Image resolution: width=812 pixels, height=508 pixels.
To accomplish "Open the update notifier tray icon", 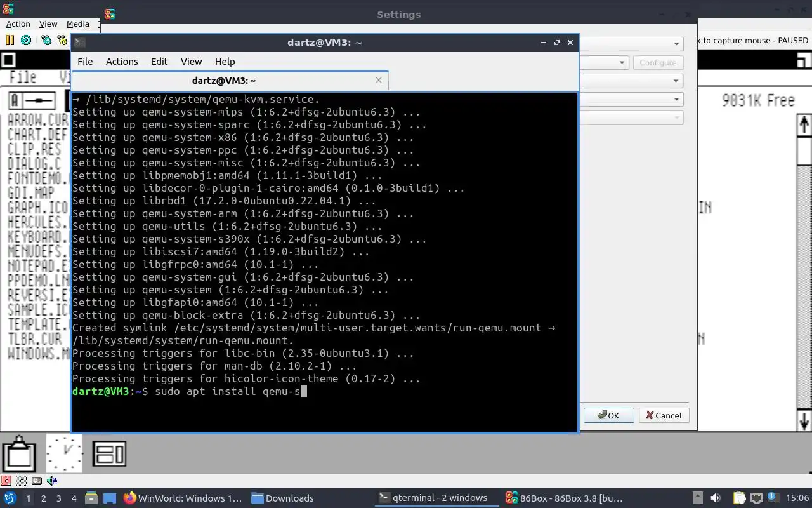I will [x=773, y=498].
